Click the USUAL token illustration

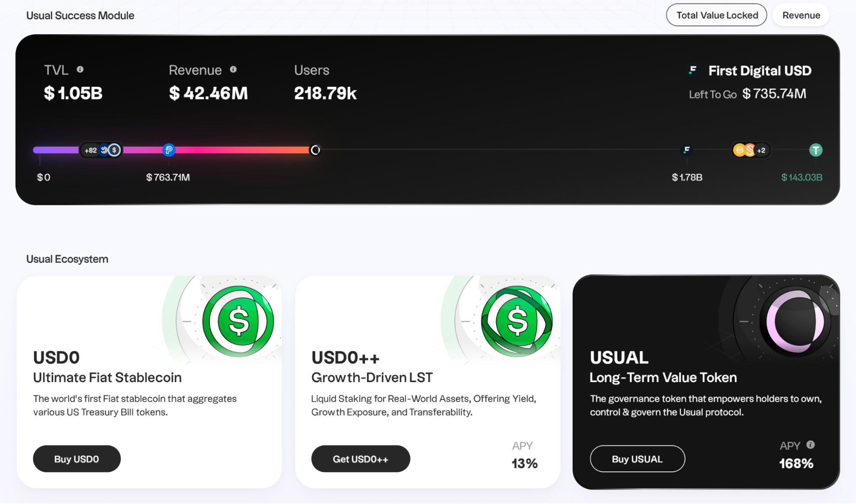(795, 321)
